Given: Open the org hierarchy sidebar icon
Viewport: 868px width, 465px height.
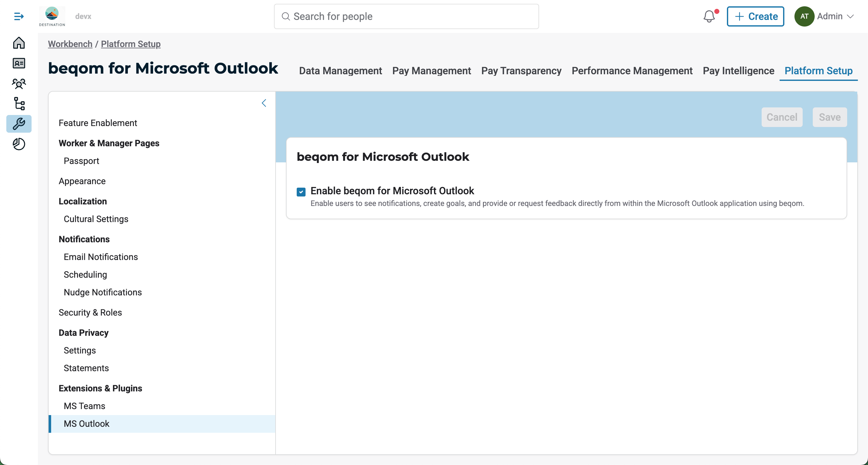Looking at the screenshot, I should (x=19, y=104).
